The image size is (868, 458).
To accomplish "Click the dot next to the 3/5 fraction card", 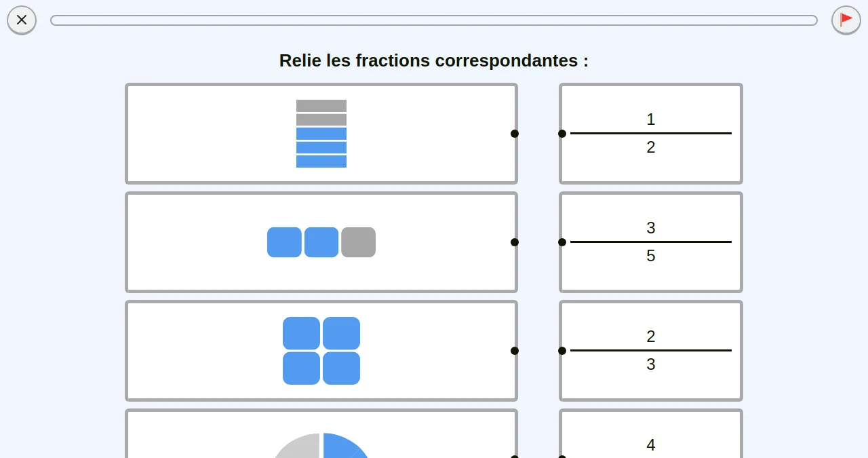I will [562, 242].
